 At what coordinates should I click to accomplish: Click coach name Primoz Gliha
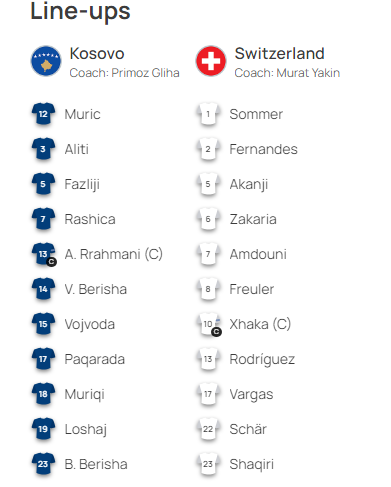(x=145, y=73)
